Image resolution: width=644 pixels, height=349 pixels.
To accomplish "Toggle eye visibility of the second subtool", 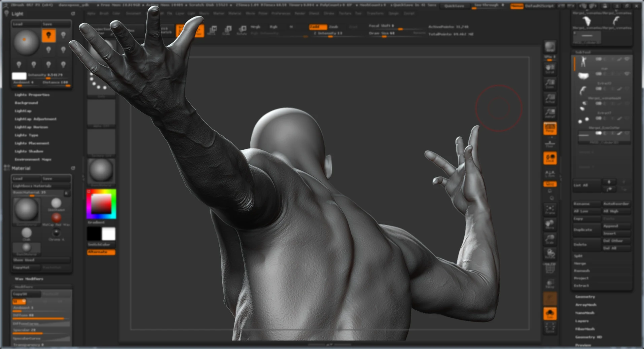I will coord(627,74).
